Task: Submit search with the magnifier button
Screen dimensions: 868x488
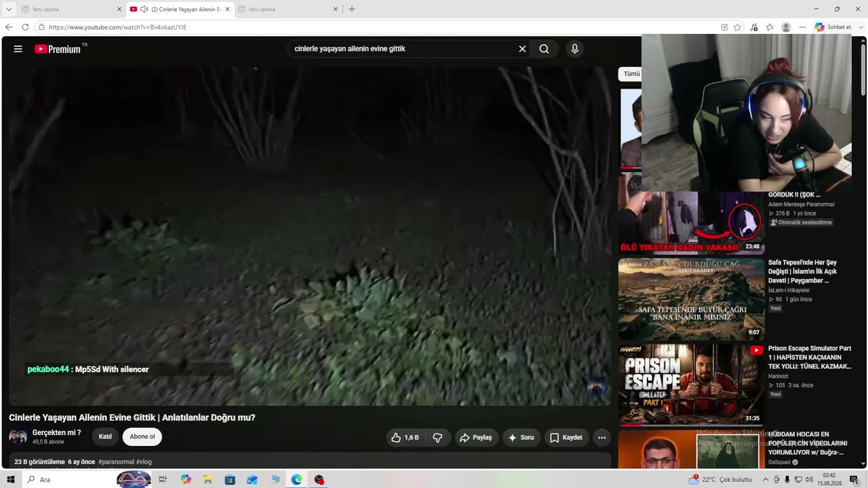Action: click(x=544, y=49)
